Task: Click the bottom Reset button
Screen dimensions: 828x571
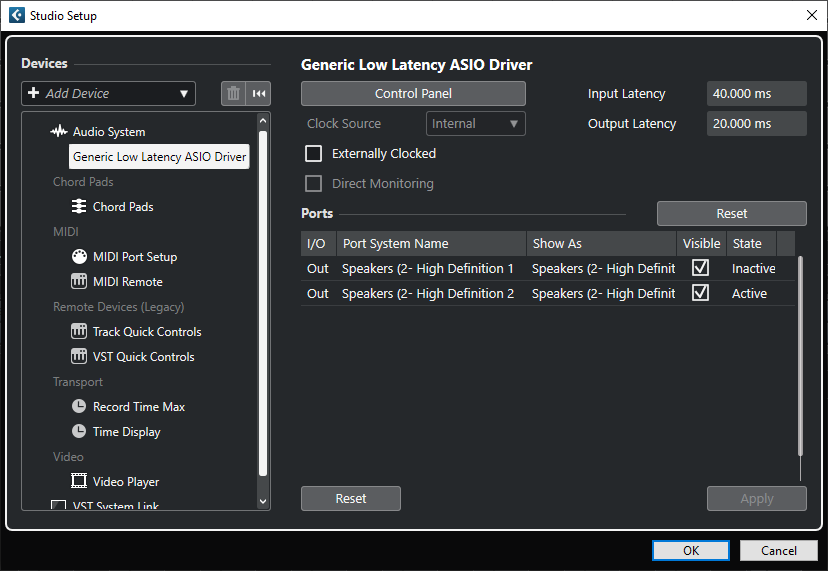Action: coord(351,498)
